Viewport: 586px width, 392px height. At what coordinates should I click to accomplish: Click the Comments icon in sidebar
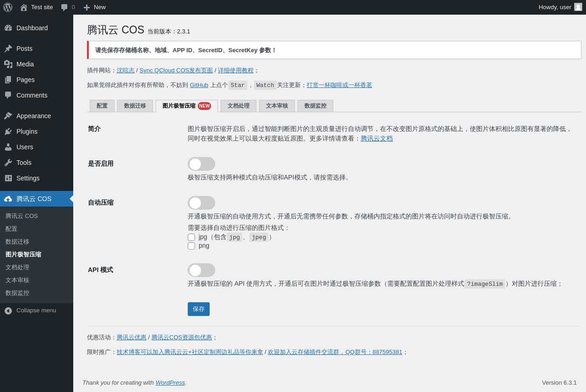point(8,95)
